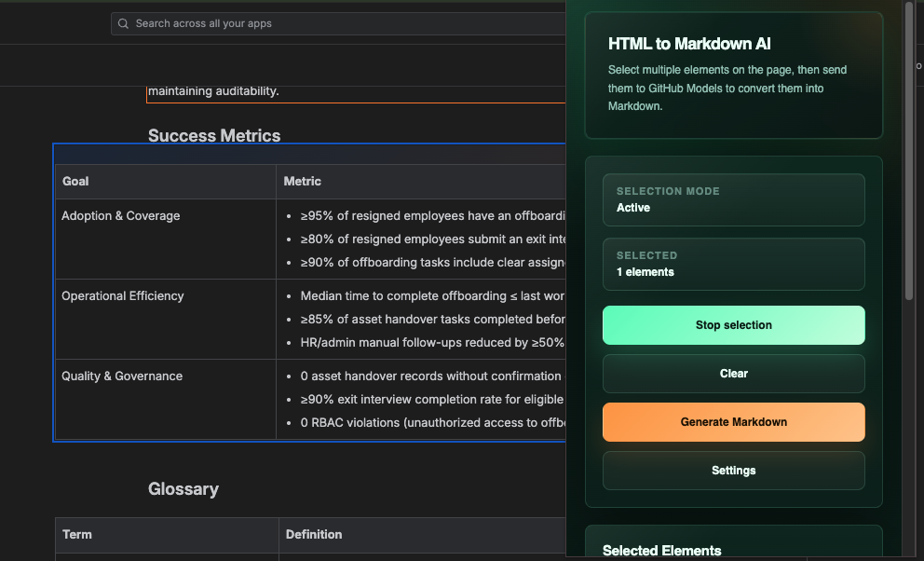Click the 'Glossary' heading

point(183,488)
